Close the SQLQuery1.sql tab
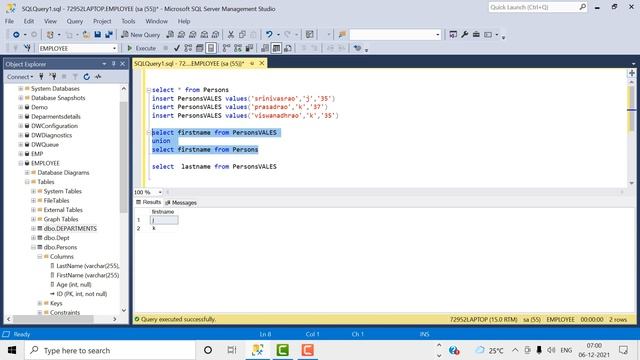 click(x=262, y=63)
